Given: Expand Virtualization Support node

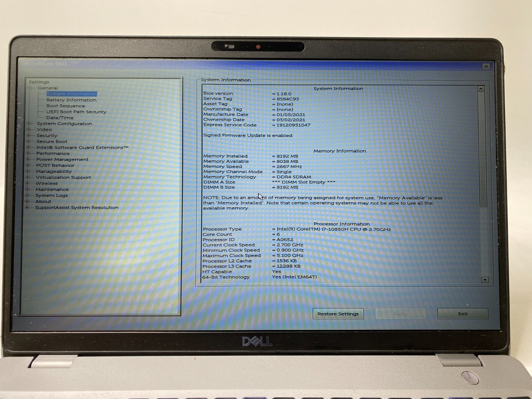Looking at the screenshot, I should tap(28, 177).
